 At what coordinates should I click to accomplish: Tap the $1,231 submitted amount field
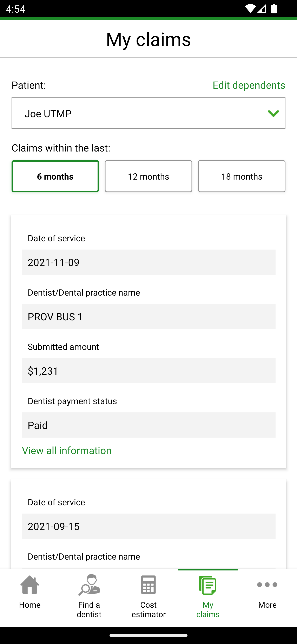coord(148,371)
